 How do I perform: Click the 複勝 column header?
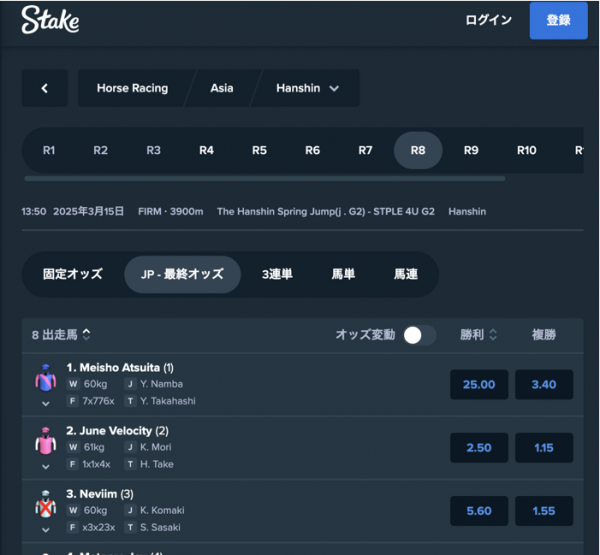pos(544,335)
